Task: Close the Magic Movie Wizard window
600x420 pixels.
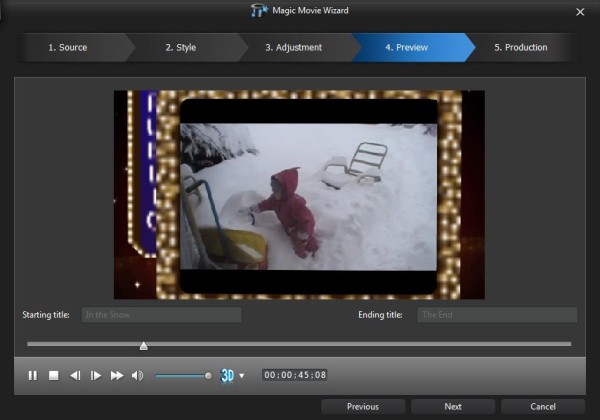Action: (580, 12)
